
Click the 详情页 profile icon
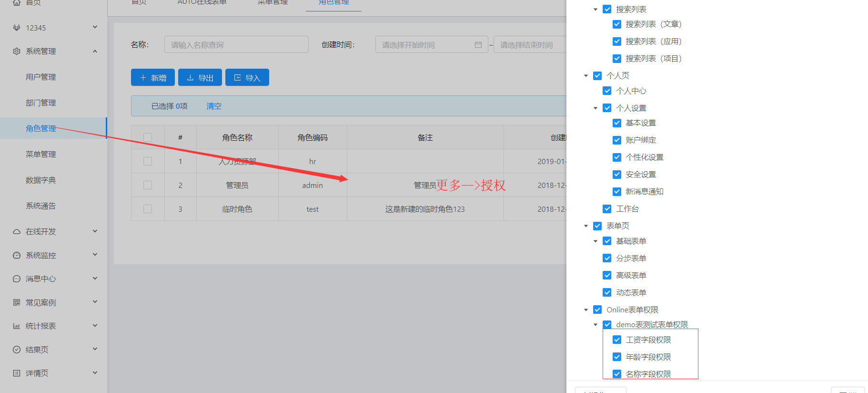17,373
